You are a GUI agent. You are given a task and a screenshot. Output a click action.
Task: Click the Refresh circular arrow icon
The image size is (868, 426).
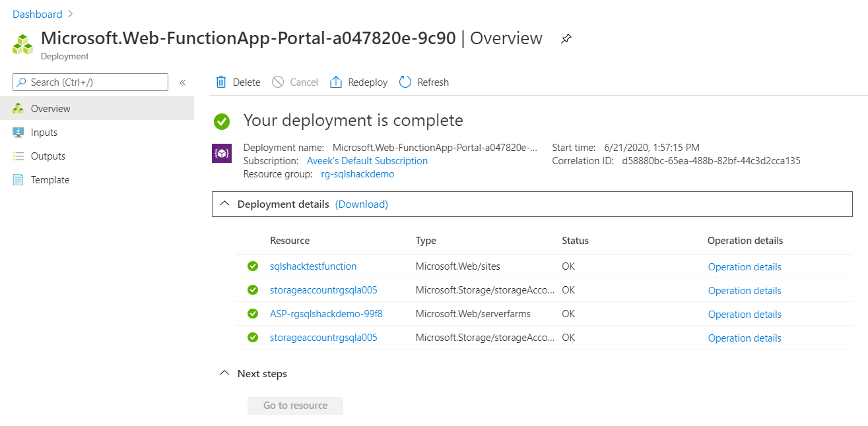(x=406, y=82)
